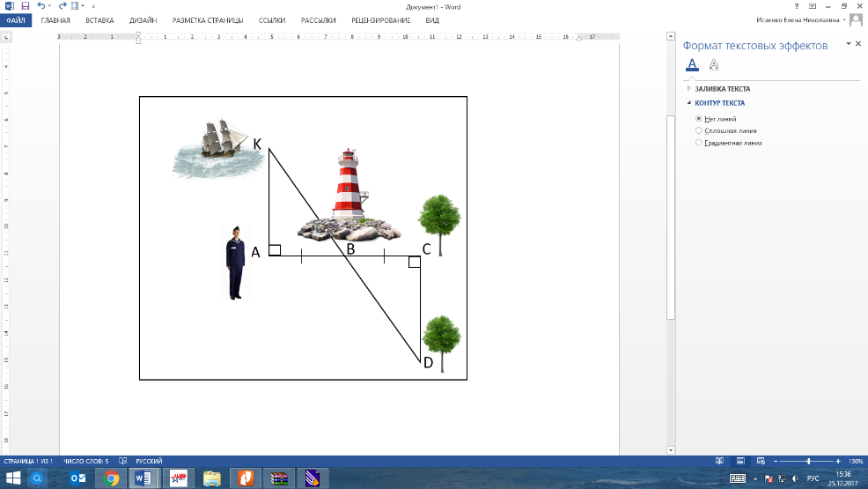
Task: Select the Text Fill and Outline icon
Action: point(692,65)
